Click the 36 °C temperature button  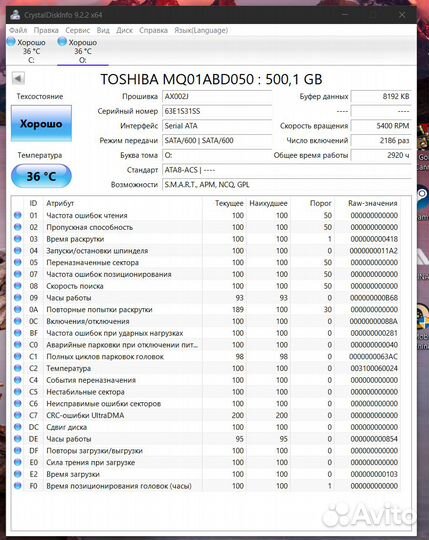coord(41,176)
